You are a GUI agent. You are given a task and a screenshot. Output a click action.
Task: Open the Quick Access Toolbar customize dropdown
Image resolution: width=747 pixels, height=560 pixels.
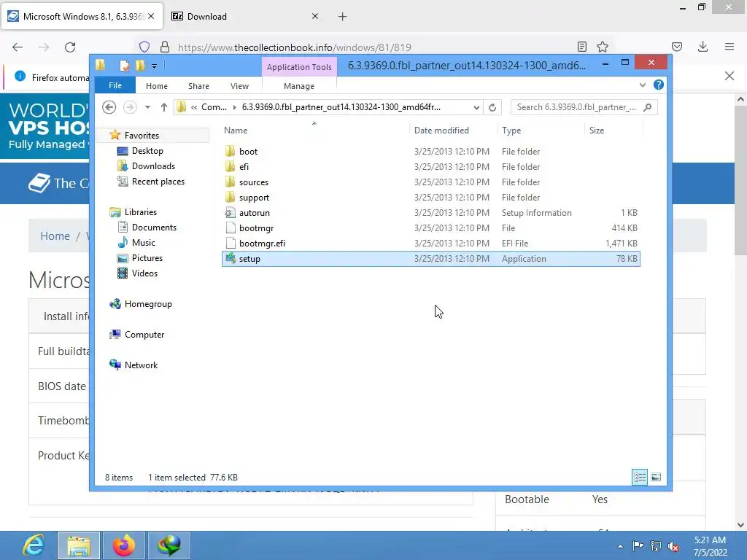(x=155, y=66)
